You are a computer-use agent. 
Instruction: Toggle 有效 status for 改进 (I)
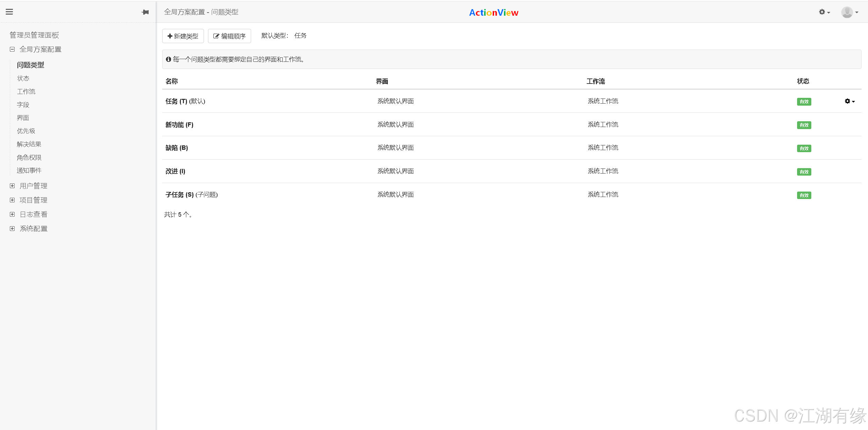point(804,172)
